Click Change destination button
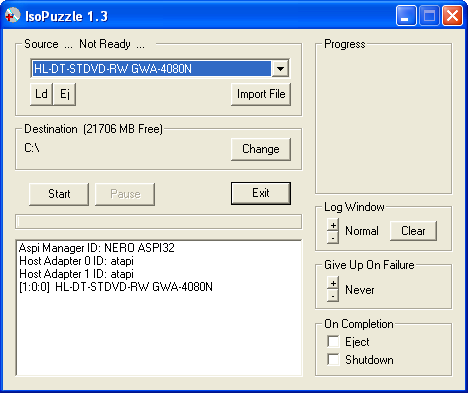The width and height of the screenshot is (468, 393). point(261,149)
